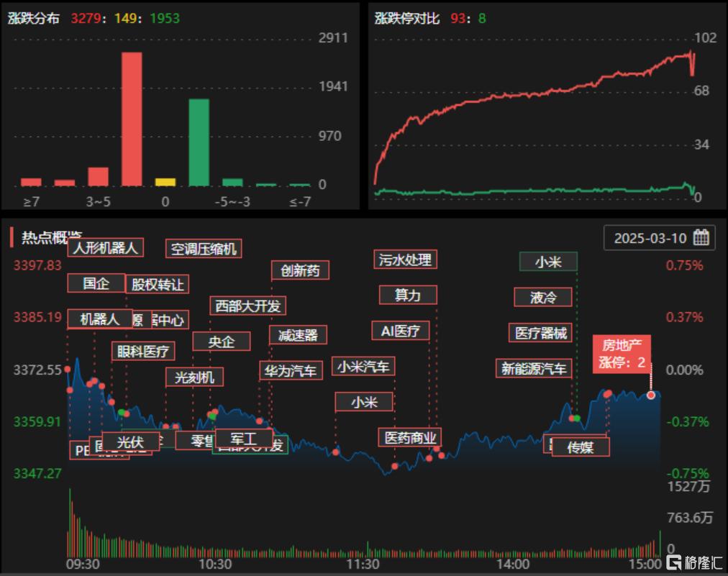Click the tallest red bar in 涨跌分布
Screen dimensions: 728x576
coord(132,119)
